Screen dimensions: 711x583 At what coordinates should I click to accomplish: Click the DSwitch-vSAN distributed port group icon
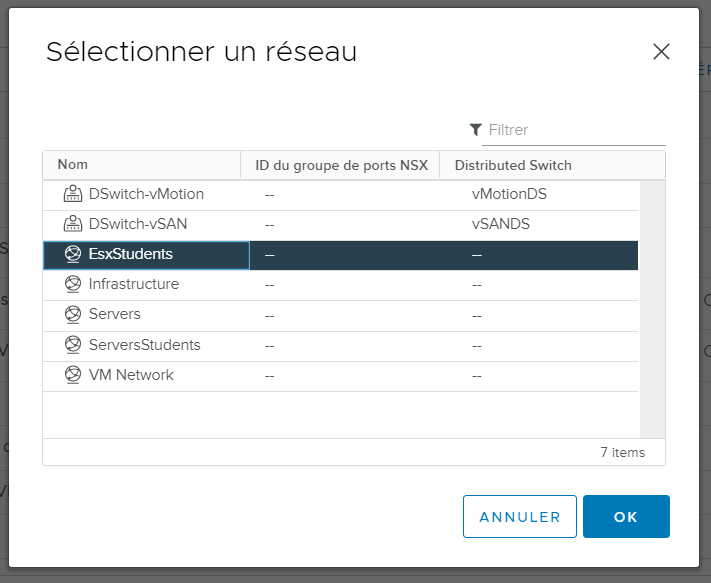coord(73,223)
